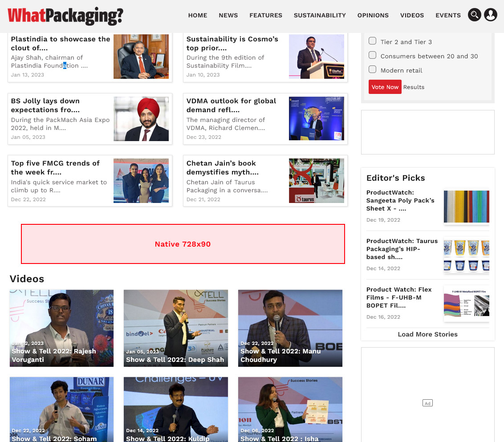This screenshot has height=442, width=504.
Task: Click FMCG trends group photo thumbnail
Action: 141,181
